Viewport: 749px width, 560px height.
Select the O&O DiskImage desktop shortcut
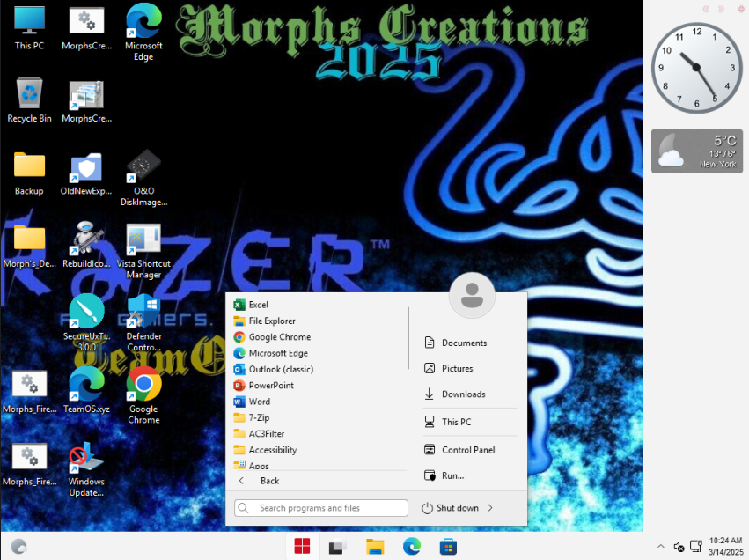(x=143, y=178)
